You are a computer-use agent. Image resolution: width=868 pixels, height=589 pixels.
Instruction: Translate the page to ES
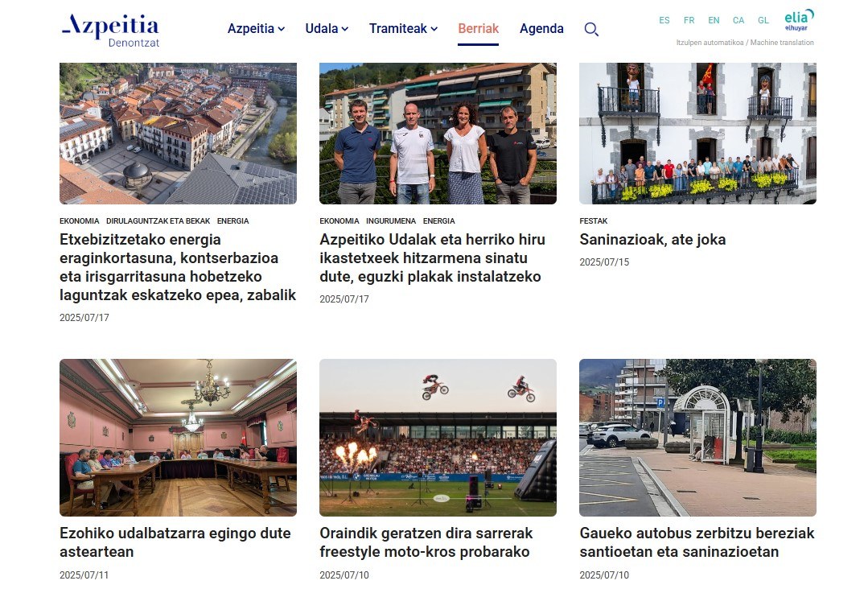pos(664,20)
